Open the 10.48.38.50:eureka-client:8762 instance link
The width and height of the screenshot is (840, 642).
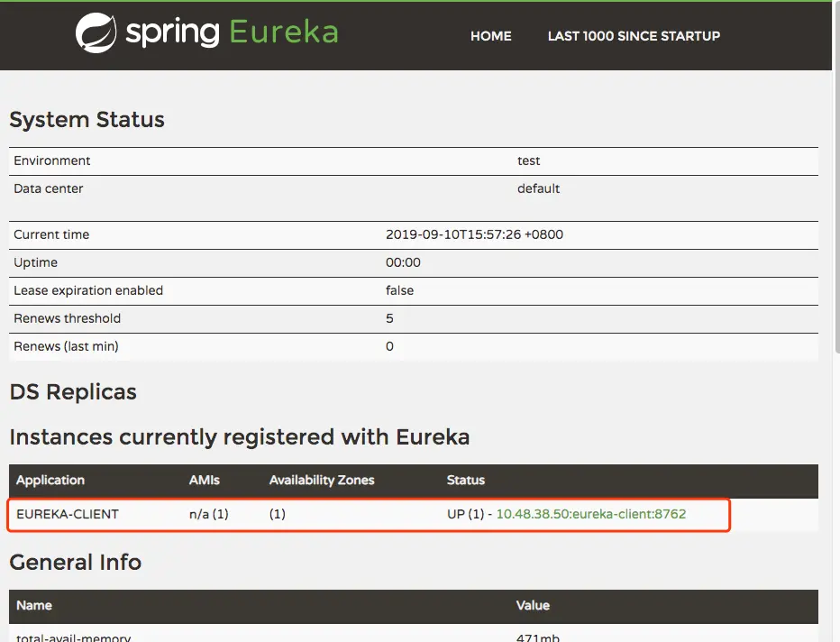tap(591, 514)
